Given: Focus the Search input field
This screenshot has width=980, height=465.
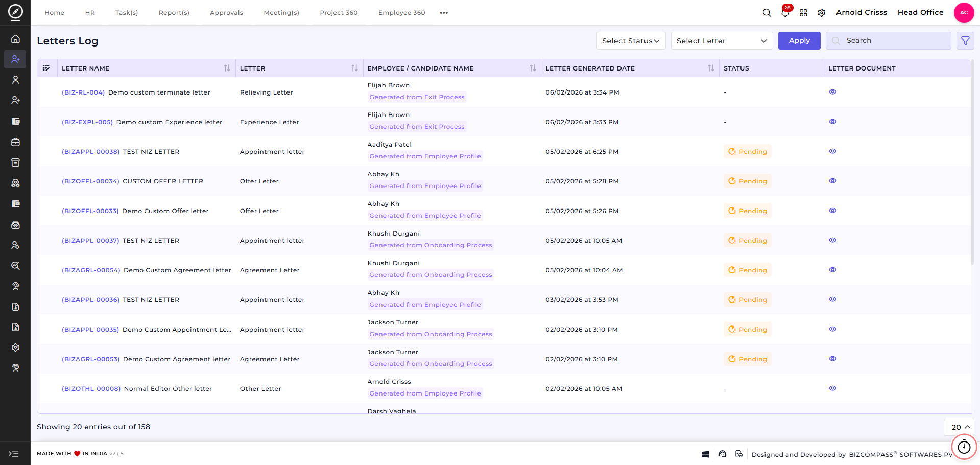Looking at the screenshot, I should [x=888, y=41].
